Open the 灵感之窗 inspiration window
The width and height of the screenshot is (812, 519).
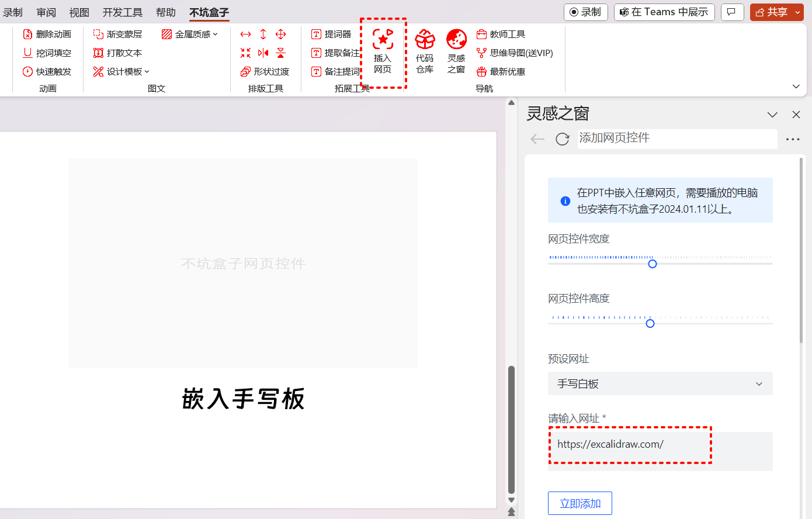(x=456, y=52)
